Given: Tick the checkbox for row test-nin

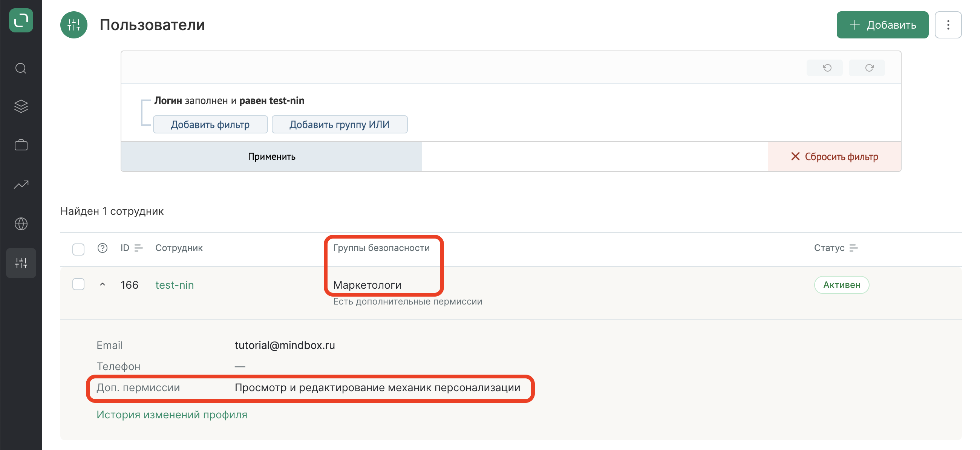Looking at the screenshot, I should point(78,284).
